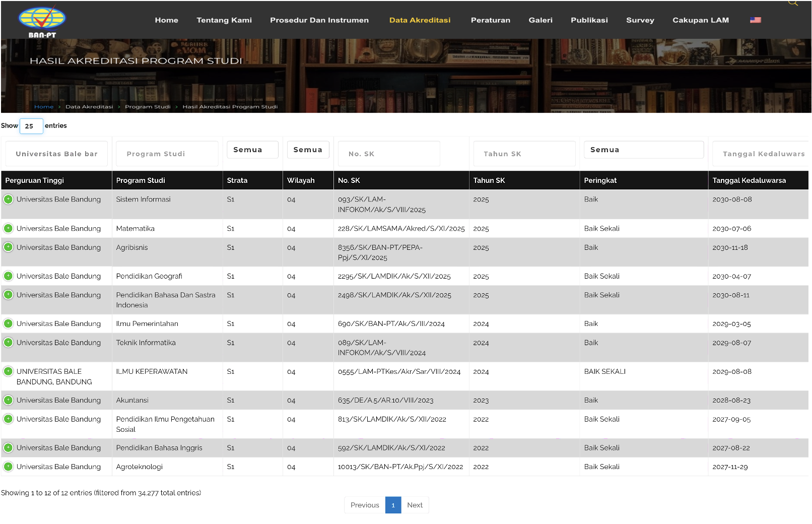Expand the ILMU KEPERAWATAN row green plus
This screenshot has height=524, width=812.
click(8, 371)
